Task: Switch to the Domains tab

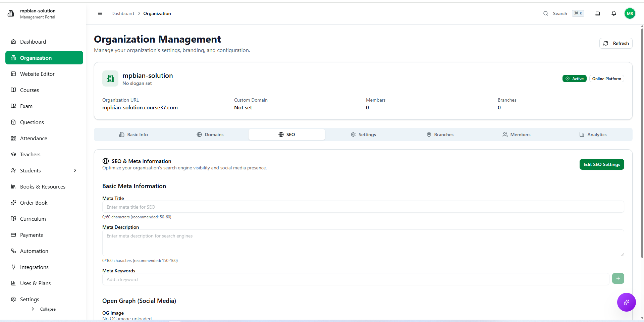Action: point(210,135)
